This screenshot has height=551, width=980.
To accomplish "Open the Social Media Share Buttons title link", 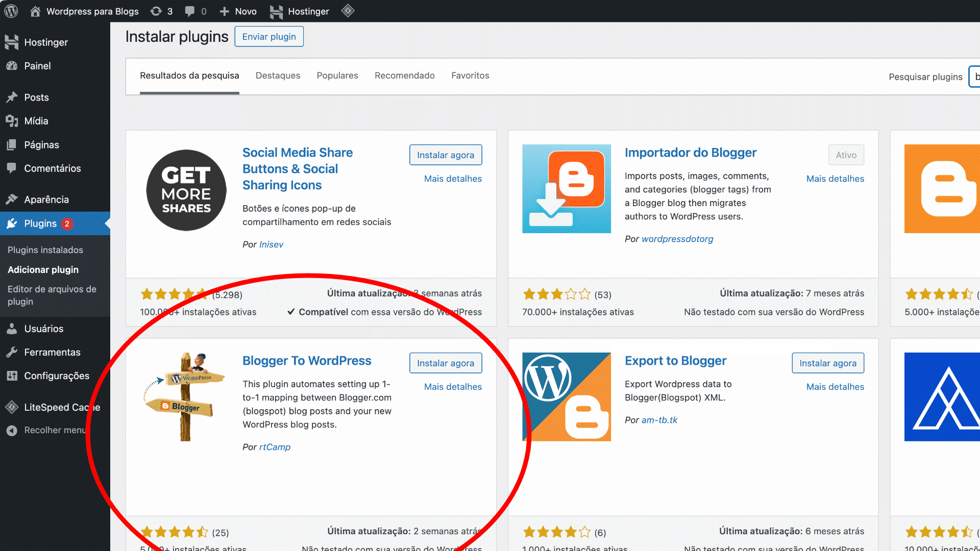I will [x=298, y=169].
